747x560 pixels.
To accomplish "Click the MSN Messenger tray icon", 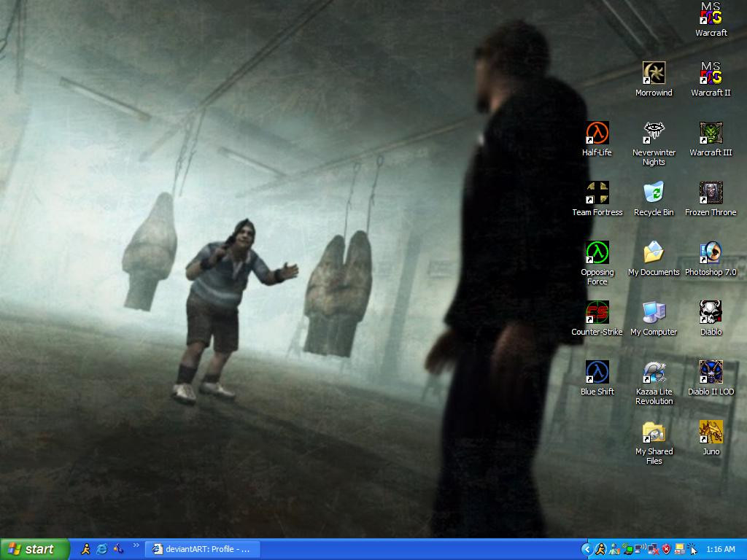I will coord(614,550).
